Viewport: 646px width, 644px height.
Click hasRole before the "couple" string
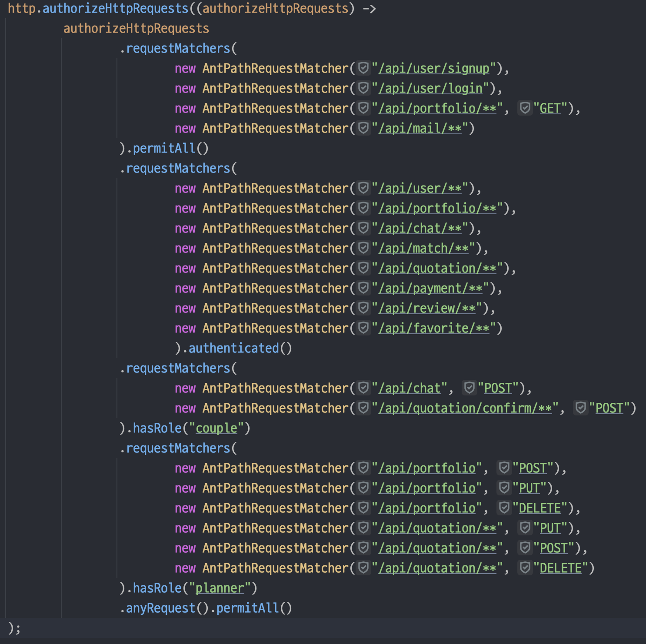pos(157,428)
